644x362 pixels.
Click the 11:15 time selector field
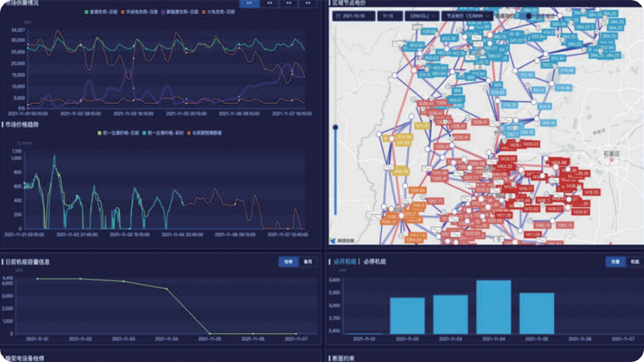(389, 15)
